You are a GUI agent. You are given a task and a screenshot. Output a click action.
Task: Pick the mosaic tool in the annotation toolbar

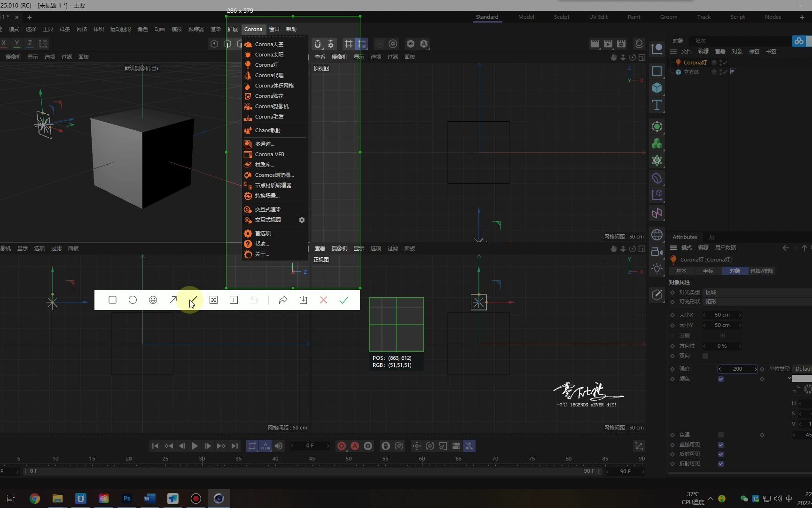coord(213,300)
